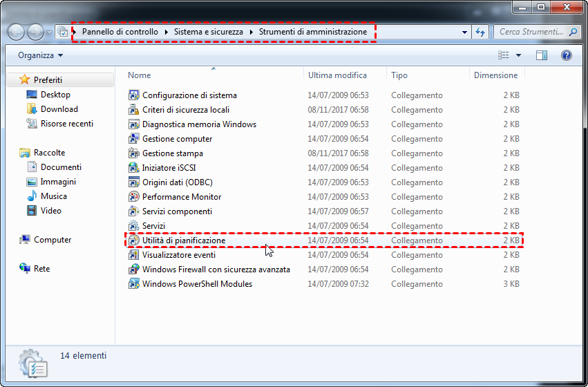Expand the arrow after Sistema e sicurezza
The width and height of the screenshot is (588, 387).
click(251, 32)
